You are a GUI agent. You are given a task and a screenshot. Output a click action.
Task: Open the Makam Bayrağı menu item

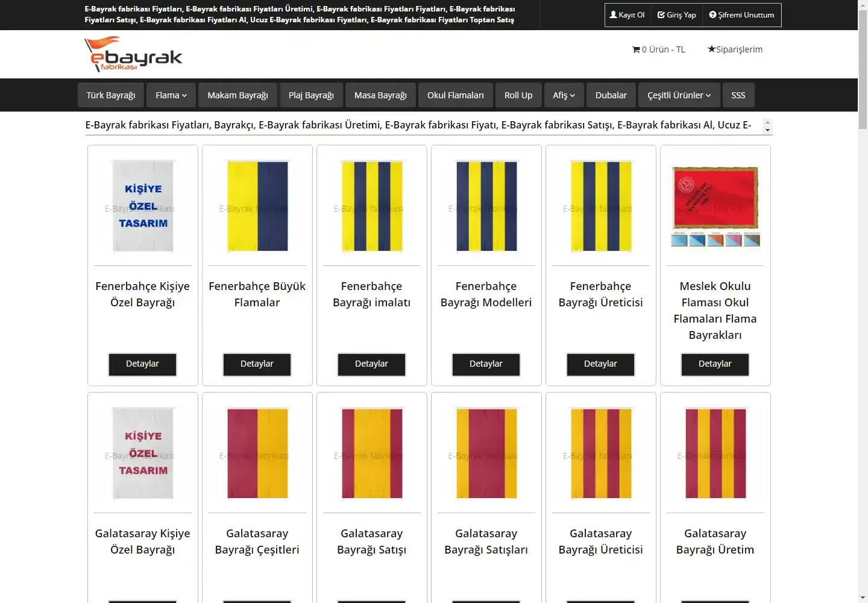pyautogui.click(x=237, y=95)
